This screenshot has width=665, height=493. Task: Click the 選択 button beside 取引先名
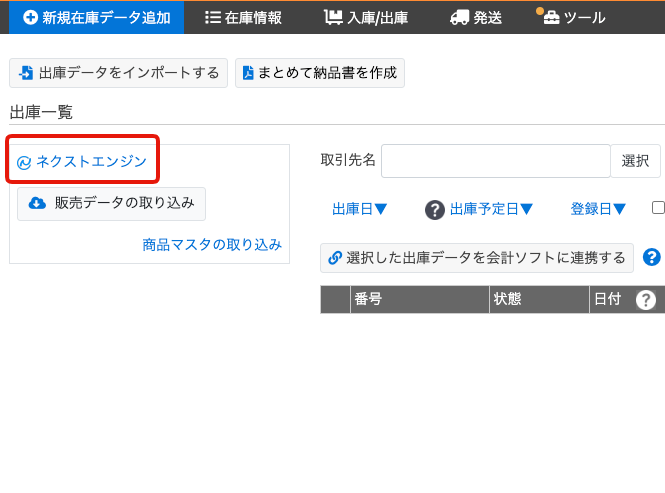(635, 161)
